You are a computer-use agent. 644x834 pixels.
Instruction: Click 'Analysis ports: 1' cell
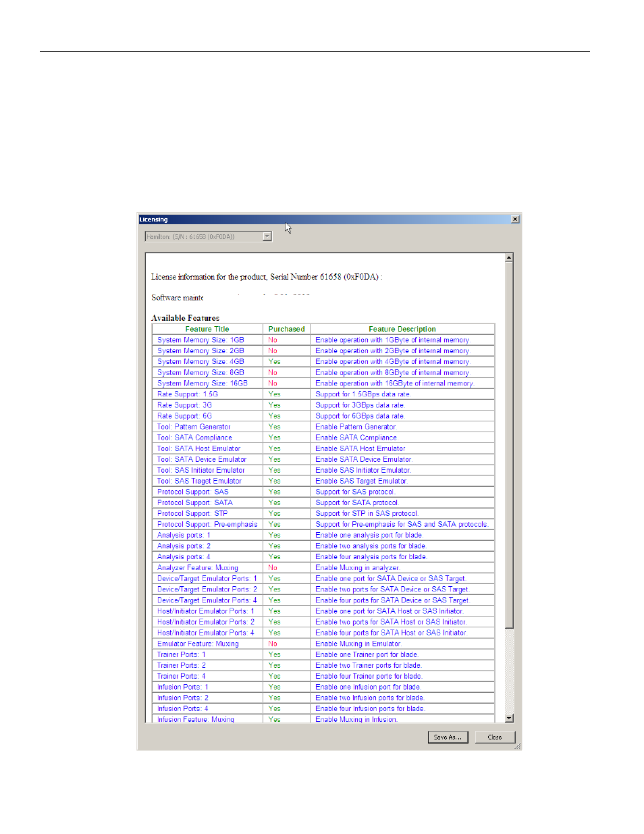(207, 535)
